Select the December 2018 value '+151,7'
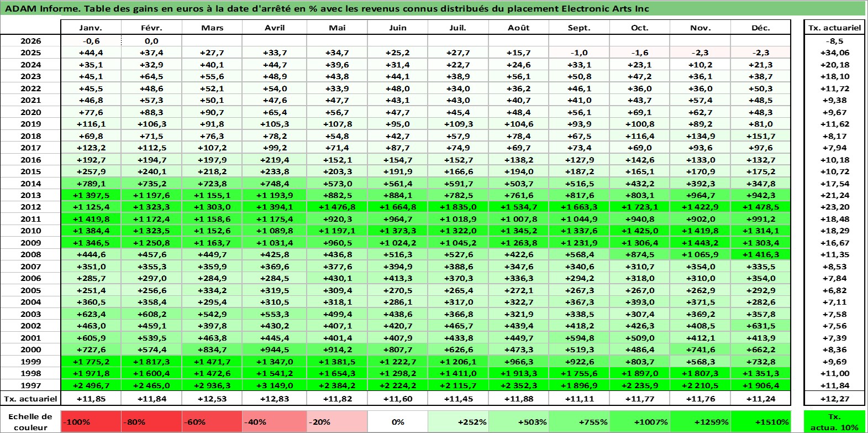The image size is (868, 433). coord(761,136)
